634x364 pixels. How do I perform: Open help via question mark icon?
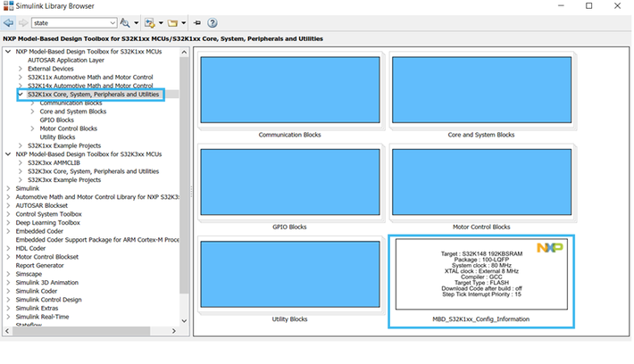coord(213,23)
